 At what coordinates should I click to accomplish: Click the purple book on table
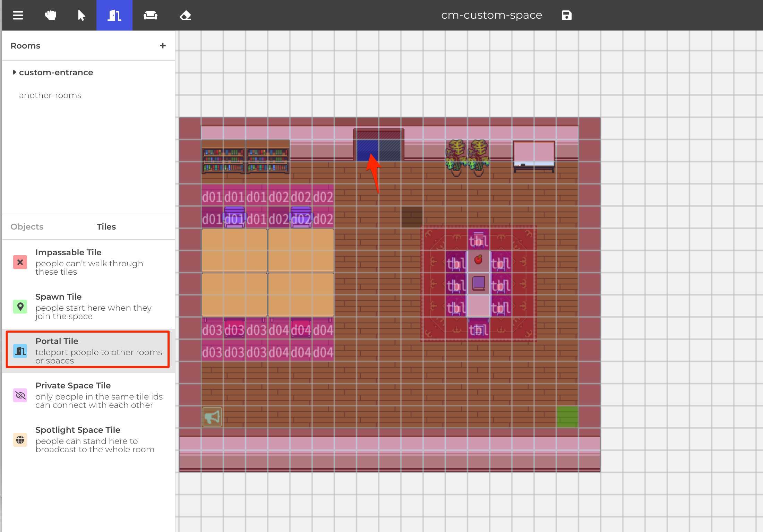479,283
